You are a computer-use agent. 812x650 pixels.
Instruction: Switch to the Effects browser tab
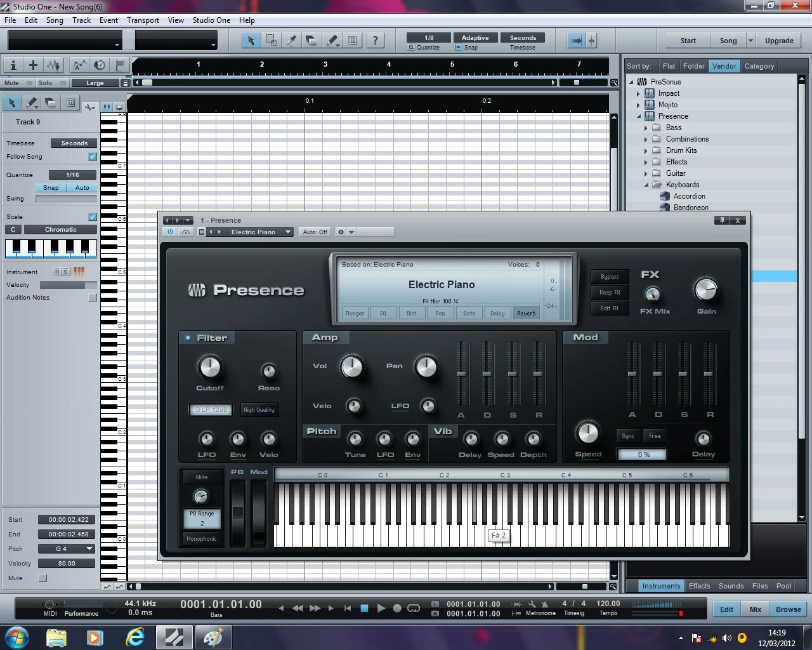699,586
